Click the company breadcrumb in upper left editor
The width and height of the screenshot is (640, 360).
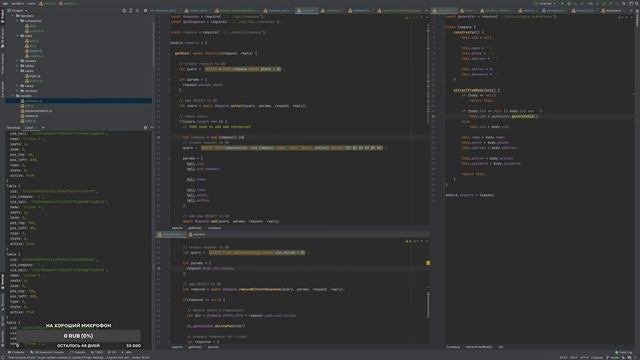[x=214, y=228]
